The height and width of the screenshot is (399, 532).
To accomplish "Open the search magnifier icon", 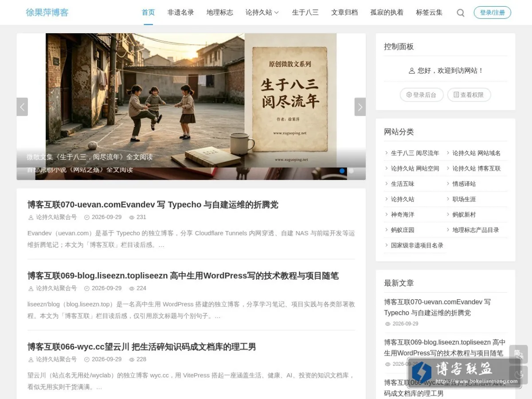I will (461, 13).
